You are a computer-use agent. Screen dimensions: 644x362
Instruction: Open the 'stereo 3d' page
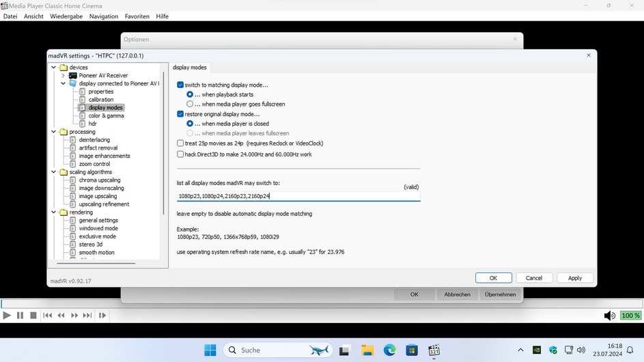pyautogui.click(x=91, y=245)
